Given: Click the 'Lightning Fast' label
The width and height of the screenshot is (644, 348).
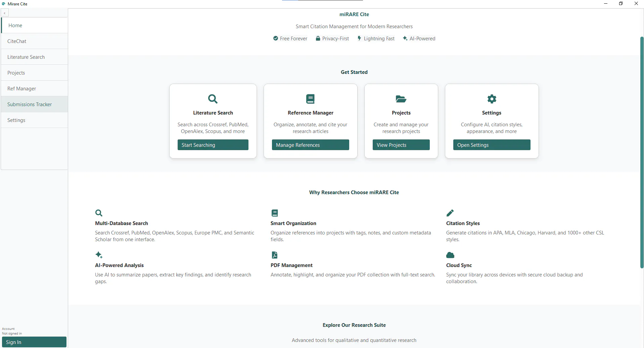Looking at the screenshot, I should tap(379, 38).
